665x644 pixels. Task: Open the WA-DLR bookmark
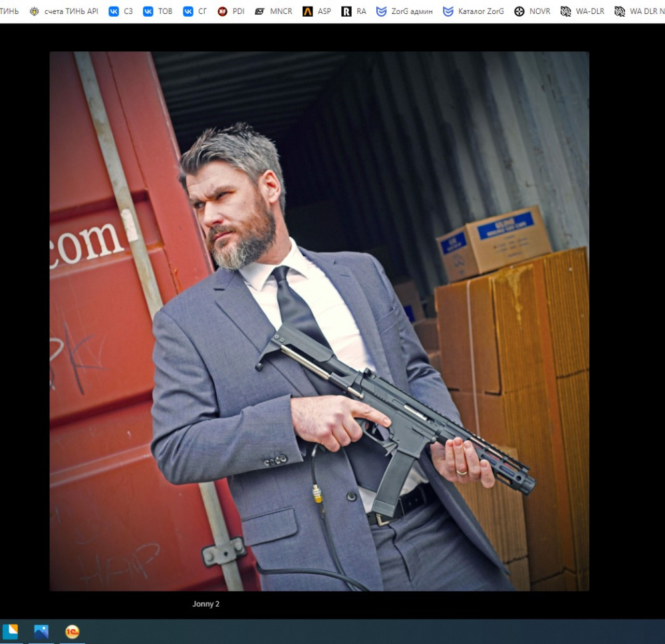(583, 11)
